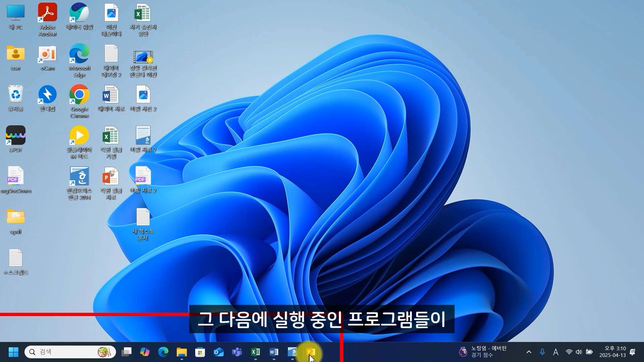Click the Google Chrome desktop icon

click(x=79, y=95)
